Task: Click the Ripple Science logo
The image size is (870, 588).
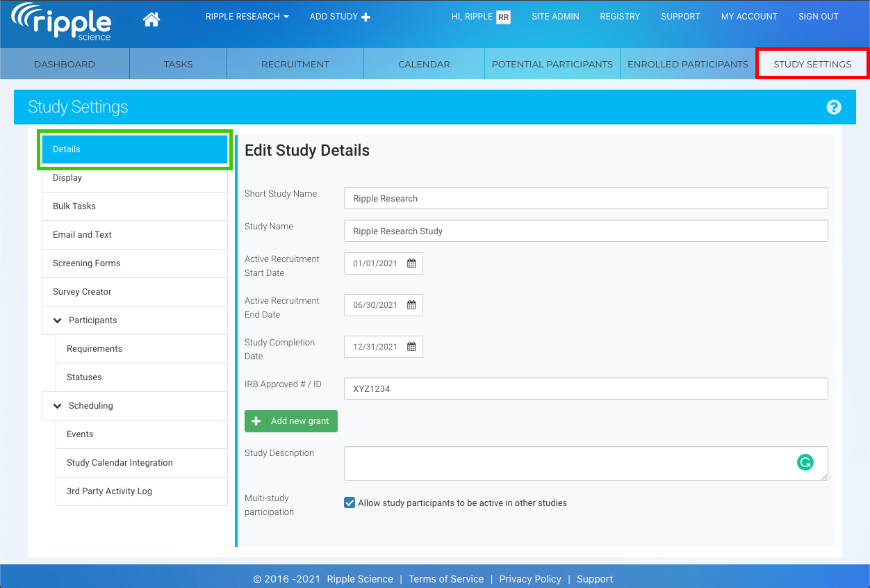Action: pos(61,22)
